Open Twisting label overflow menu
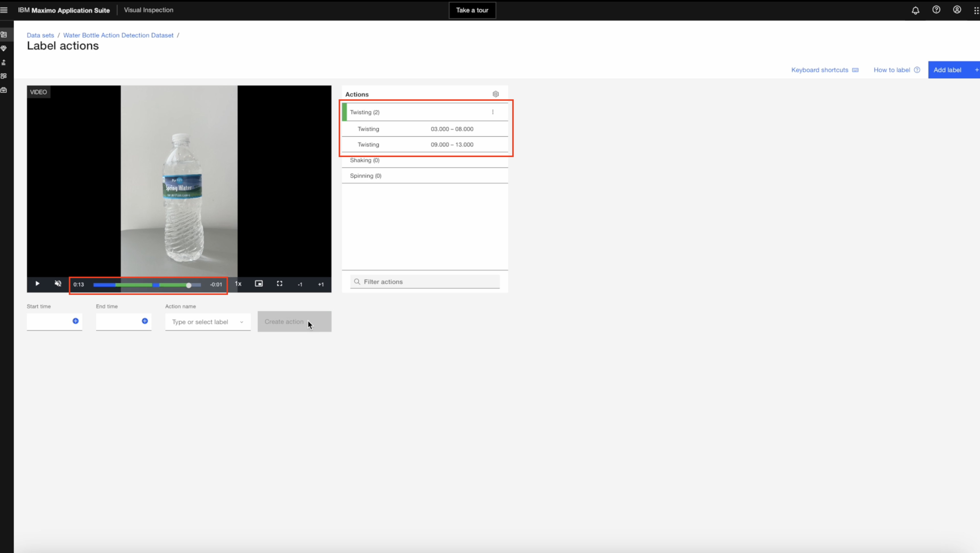980x553 pixels. click(493, 112)
